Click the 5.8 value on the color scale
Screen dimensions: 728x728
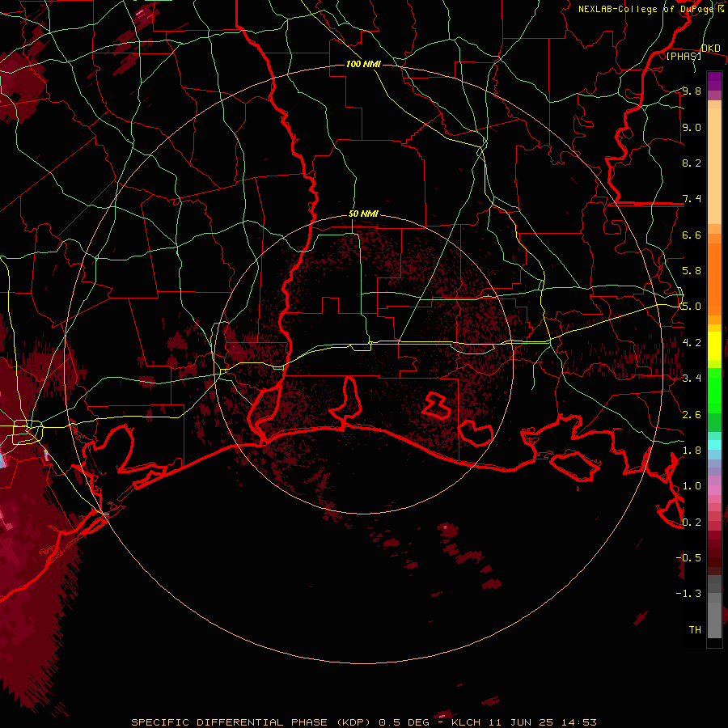(692, 271)
